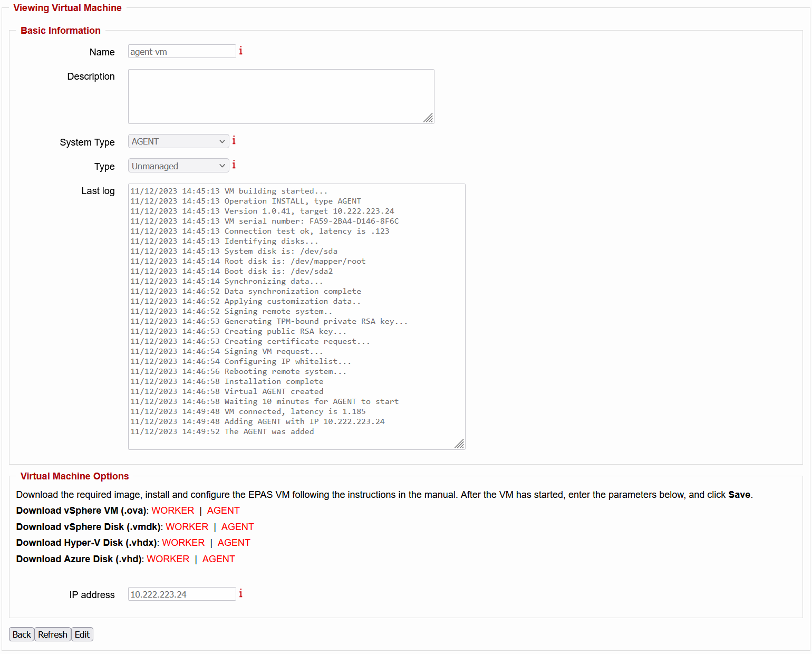Viewport: 812px width, 654px height.
Task: Click the Edit button
Action: click(x=82, y=634)
